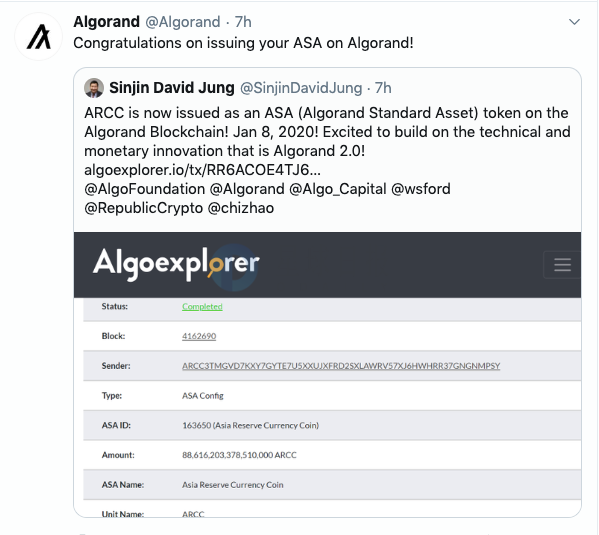
Task: Click the green Completed status link
Action: 202,306
